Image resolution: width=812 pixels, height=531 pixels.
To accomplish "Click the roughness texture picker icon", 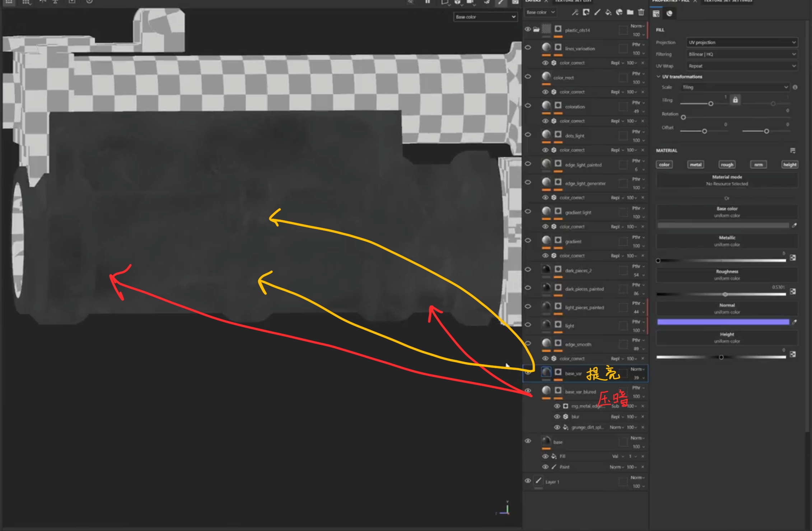I will coord(793,291).
